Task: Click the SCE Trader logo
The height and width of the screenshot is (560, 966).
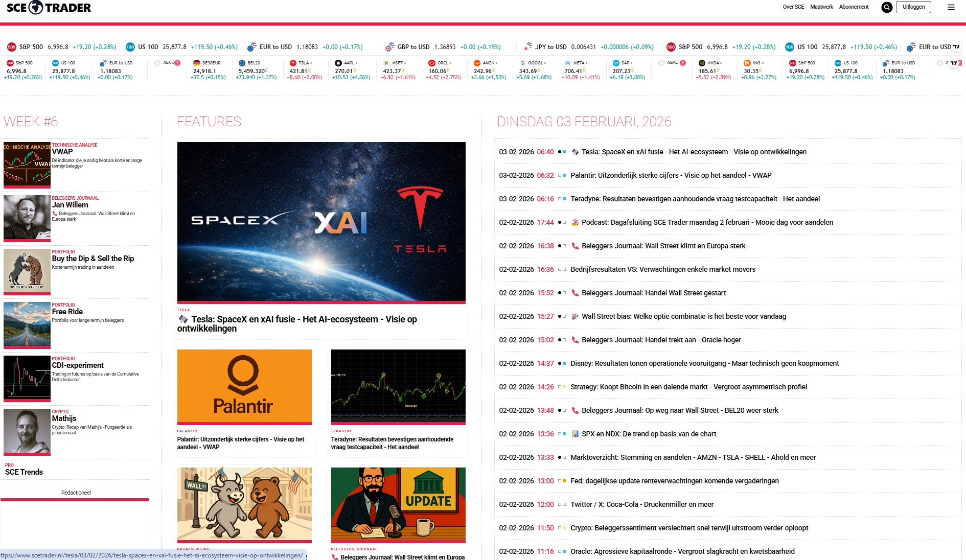Action: (x=49, y=8)
